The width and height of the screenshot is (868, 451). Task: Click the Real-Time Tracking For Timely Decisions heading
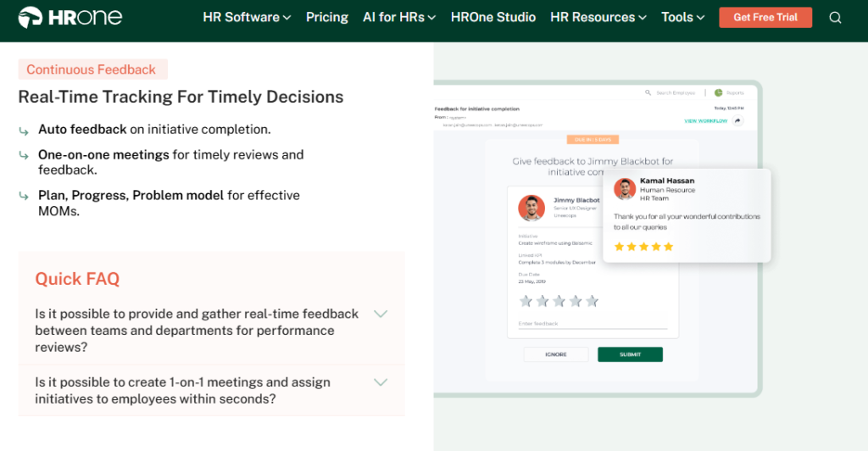coord(181,97)
